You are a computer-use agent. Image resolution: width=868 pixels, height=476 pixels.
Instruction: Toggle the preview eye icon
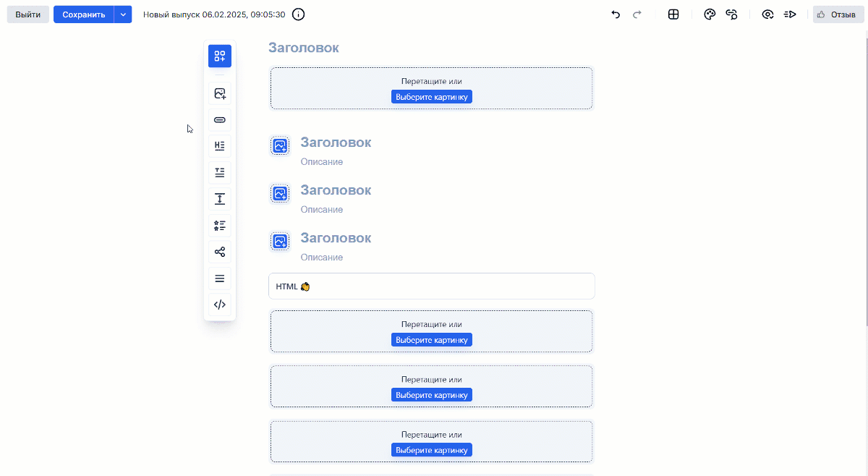[x=767, y=14]
